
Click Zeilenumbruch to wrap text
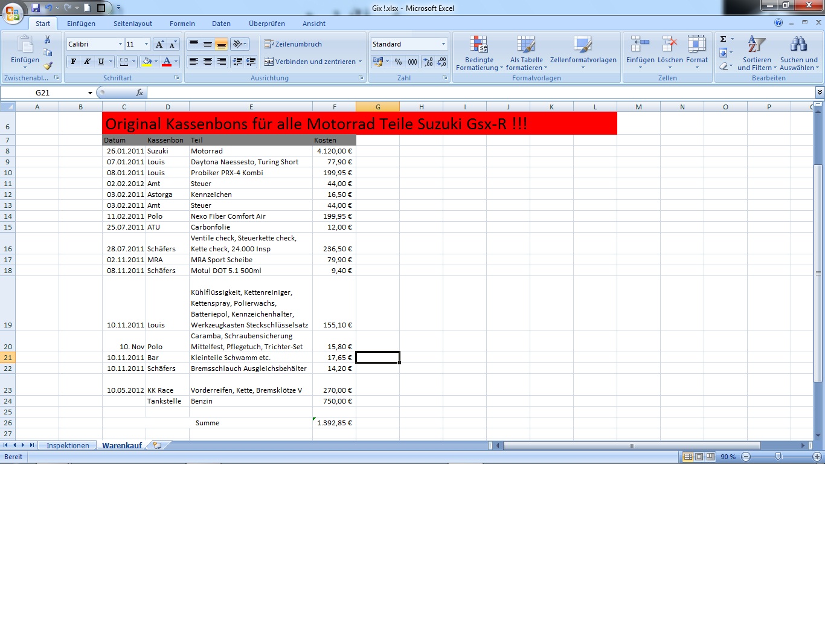point(293,44)
